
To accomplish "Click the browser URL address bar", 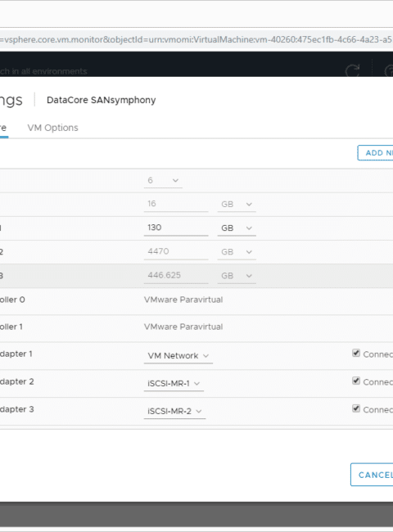I will pos(196,40).
